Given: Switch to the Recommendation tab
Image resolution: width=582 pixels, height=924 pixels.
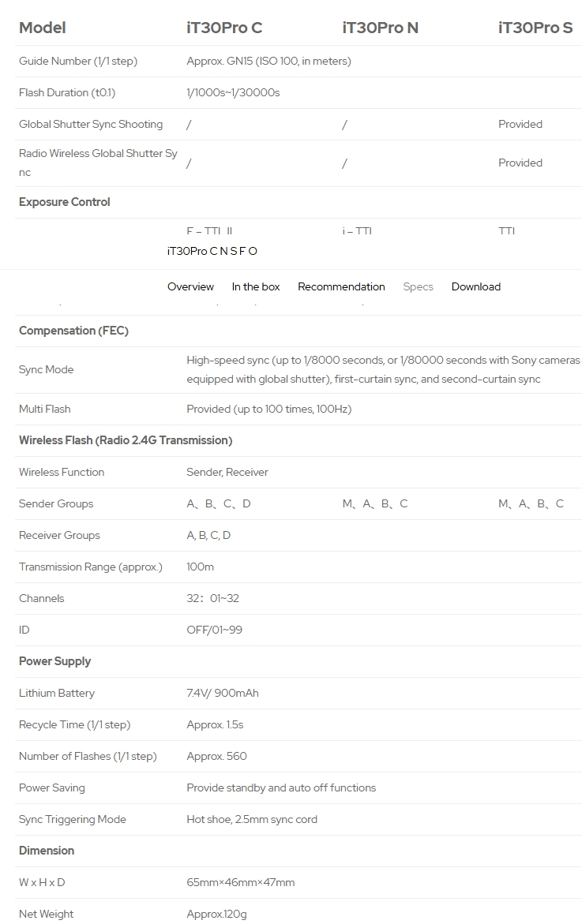Looking at the screenshot, I should (341, 286).
